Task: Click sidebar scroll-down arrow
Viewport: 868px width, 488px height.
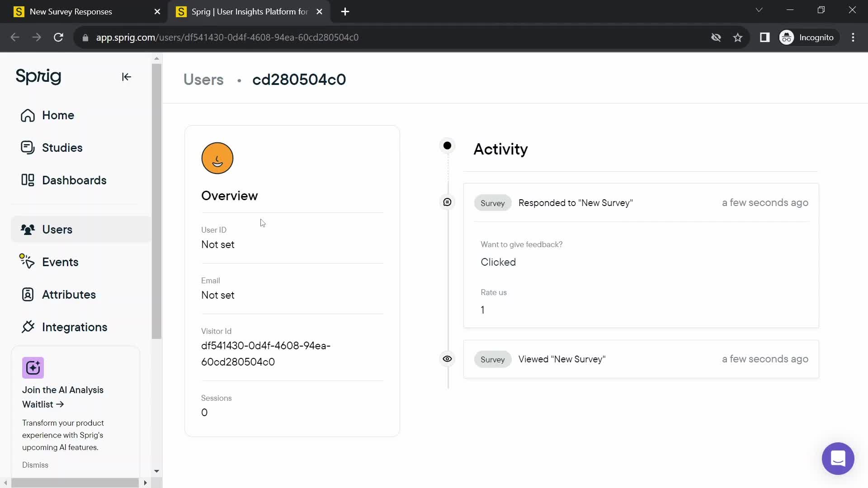Action: (x=156, y=471)
